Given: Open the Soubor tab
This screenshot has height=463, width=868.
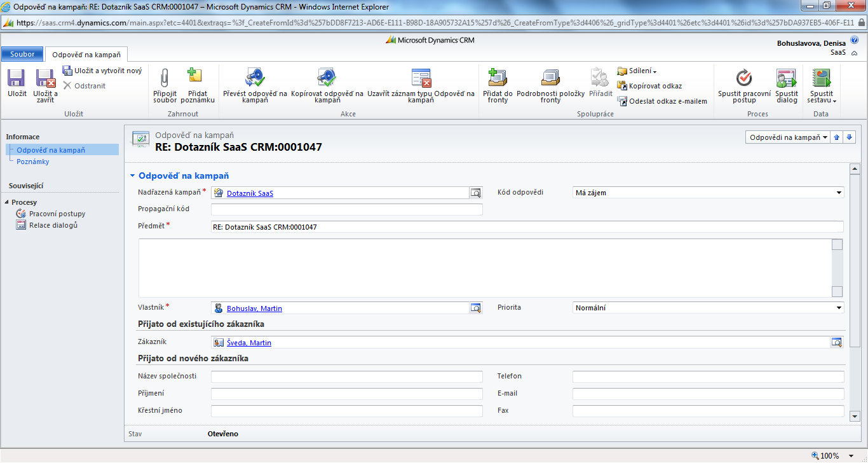Looking at the screenshot, I should coord(22,54).
